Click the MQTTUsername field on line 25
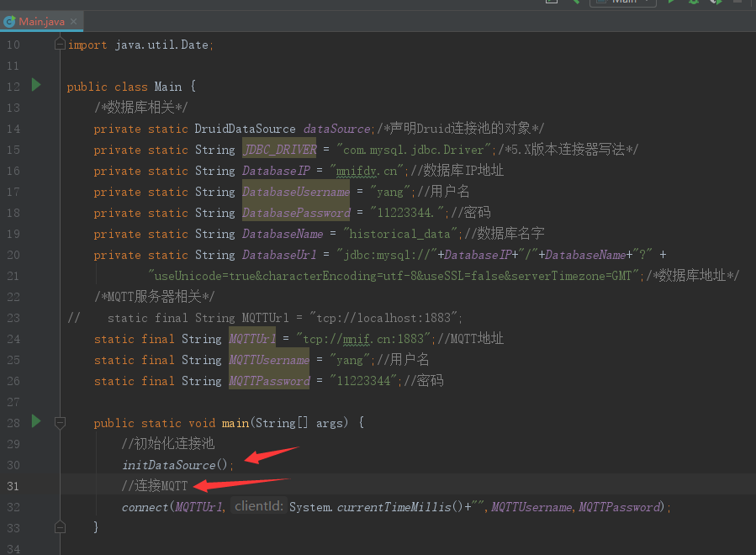 pos(269,360)
